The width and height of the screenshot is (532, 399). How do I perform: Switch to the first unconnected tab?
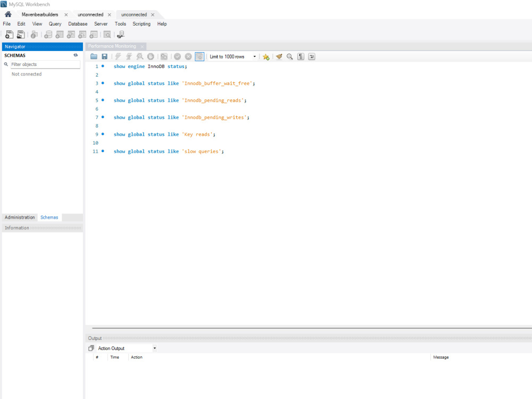90,14
